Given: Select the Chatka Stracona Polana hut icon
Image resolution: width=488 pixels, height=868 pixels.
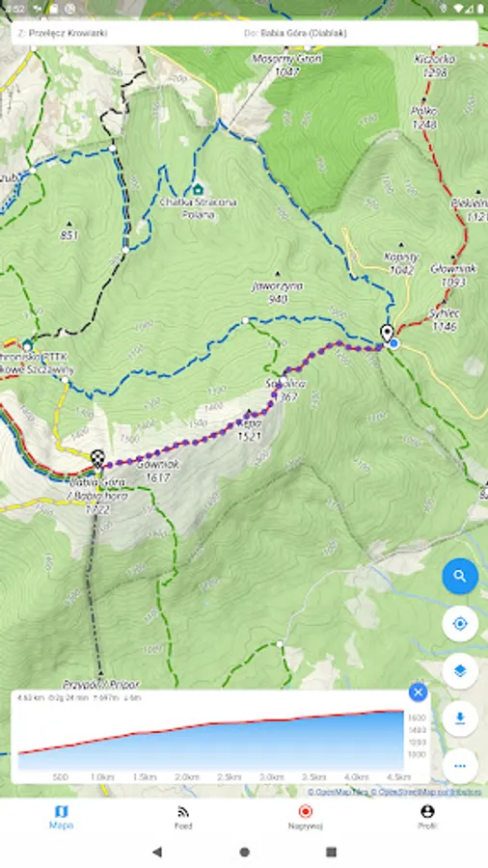Looking at the screenshot, I should (x=198, y=190).
